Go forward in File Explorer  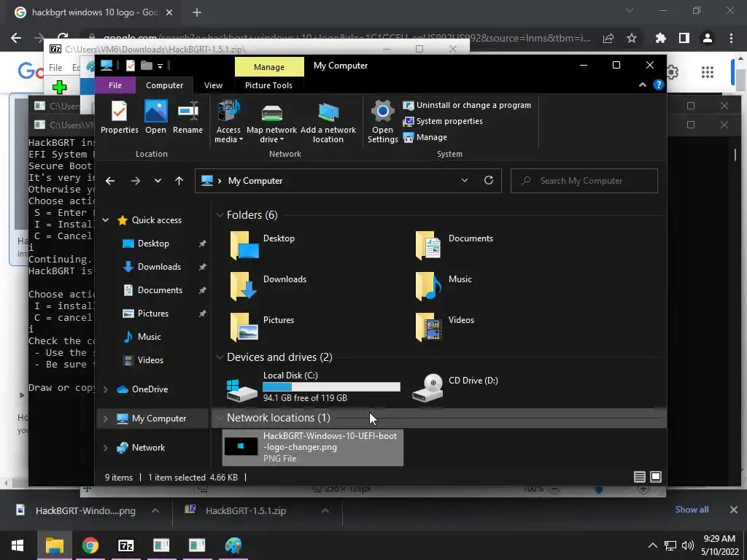coord(135,181)
